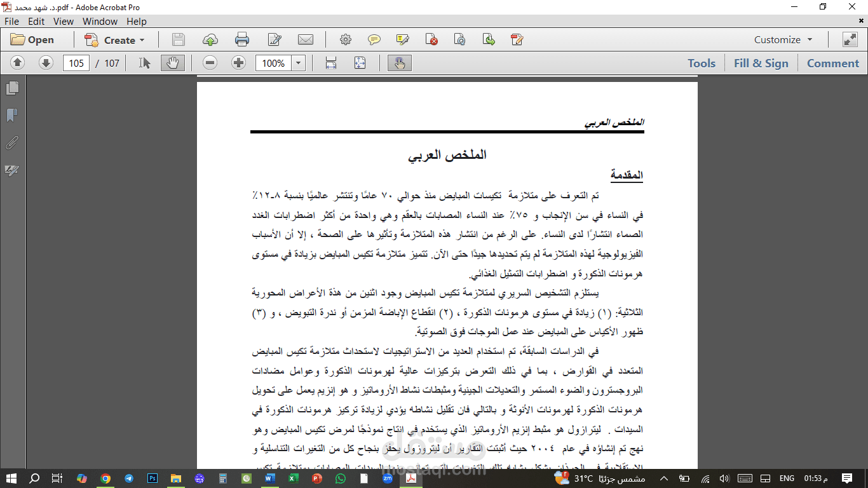The width and height of the screenshot is (868, 488).
Task: Open taskbar Search magnifier
Action: click(x=34, y=478)
